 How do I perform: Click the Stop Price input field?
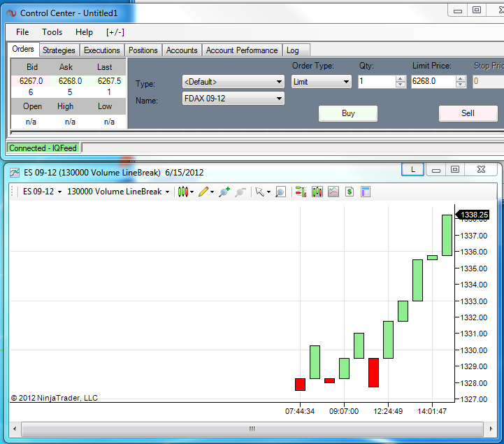[488, 82]
